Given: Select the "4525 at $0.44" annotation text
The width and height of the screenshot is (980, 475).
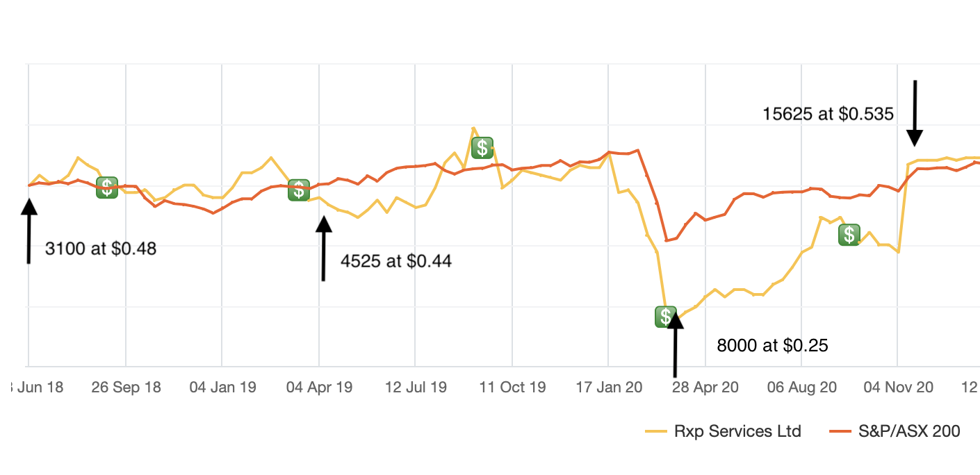Looking at the screenshot, I should point(396,261).
